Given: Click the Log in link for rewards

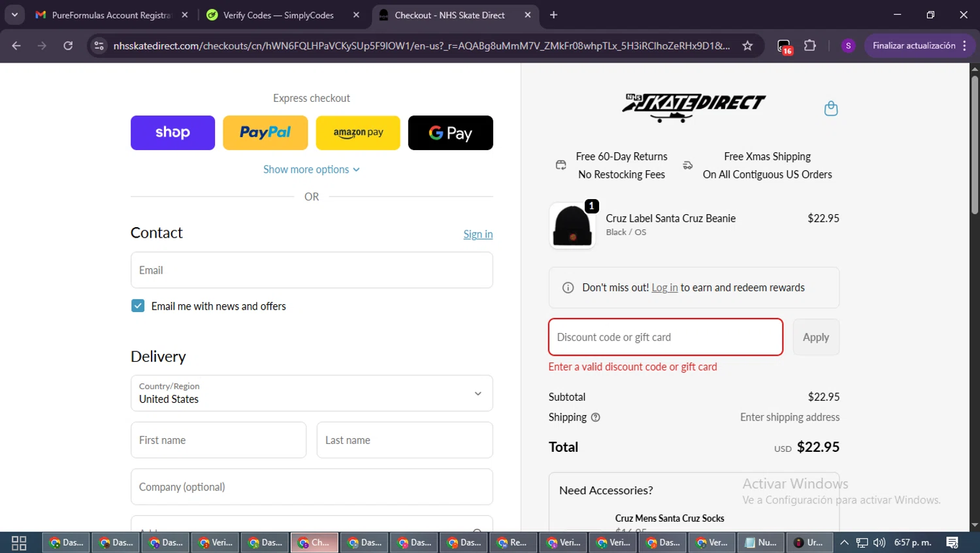Looking at the screenshot, I should pos(664,288).
